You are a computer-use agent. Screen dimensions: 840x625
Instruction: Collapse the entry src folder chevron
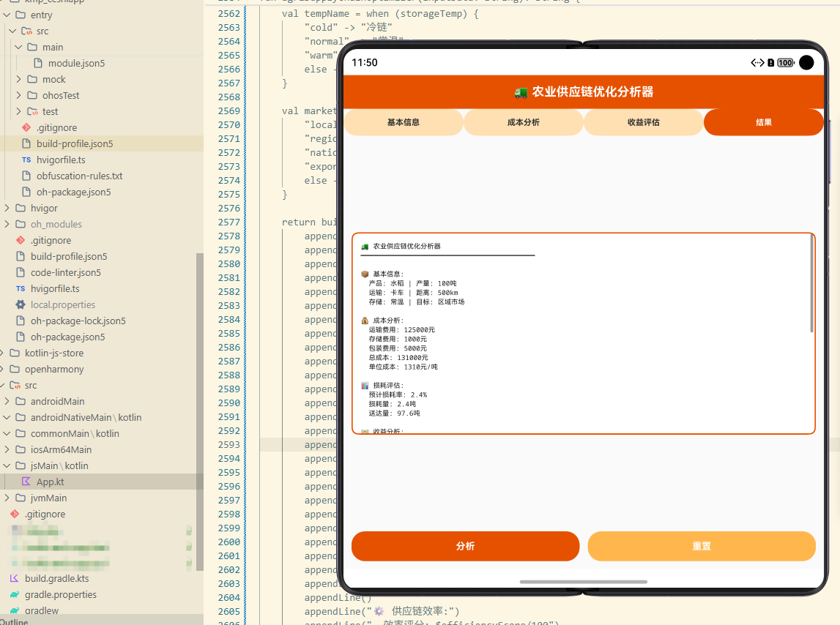pos(13,31)
